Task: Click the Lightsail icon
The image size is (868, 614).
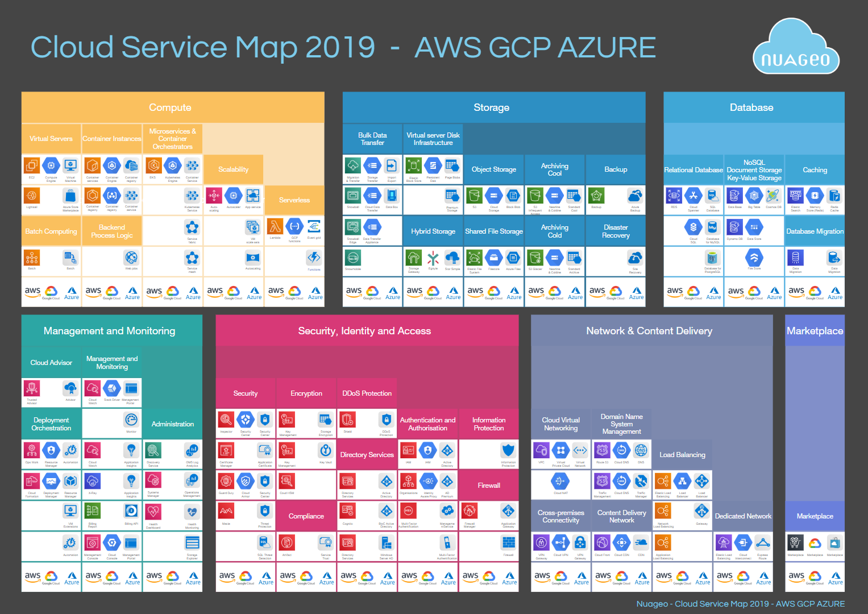Action: tap(32, 196)
